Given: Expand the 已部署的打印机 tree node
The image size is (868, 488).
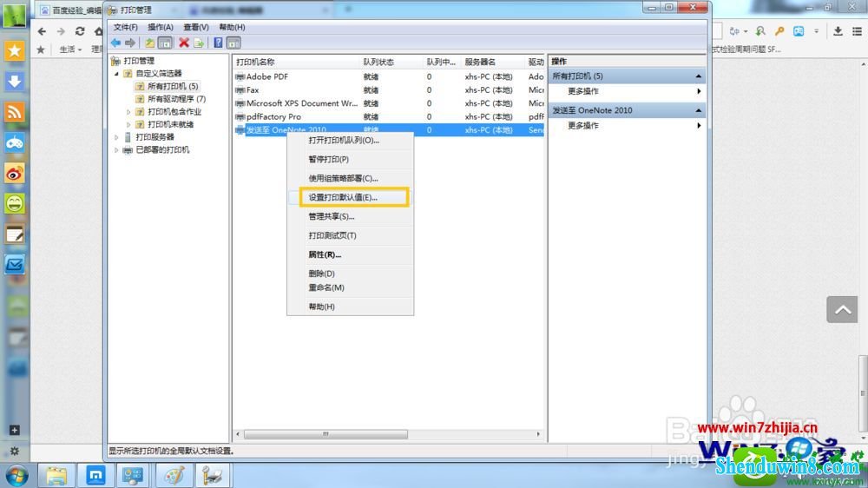Looking at the screenshot, I should (x=116, y=150).
